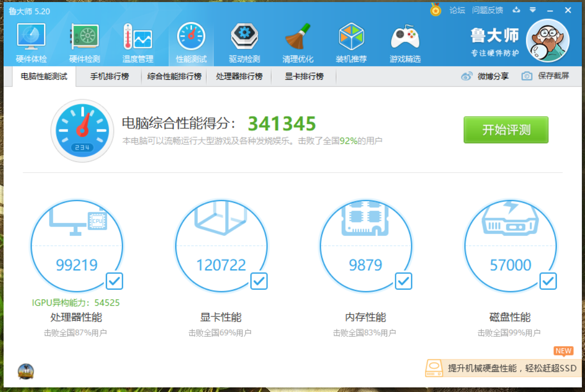This screenshot has width=585, height=392.
Task: Click the 内存性能 label
Action: [x=365, y=318]
